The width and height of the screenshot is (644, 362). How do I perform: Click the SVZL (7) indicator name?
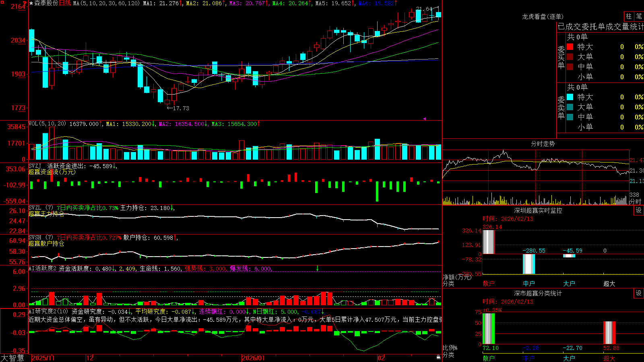[x=41, y=208]
